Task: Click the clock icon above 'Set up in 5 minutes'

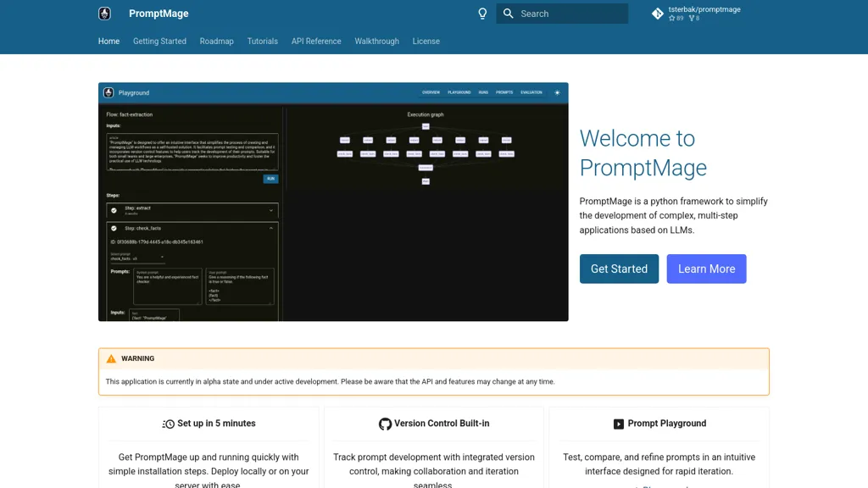Action: (168, 424)
